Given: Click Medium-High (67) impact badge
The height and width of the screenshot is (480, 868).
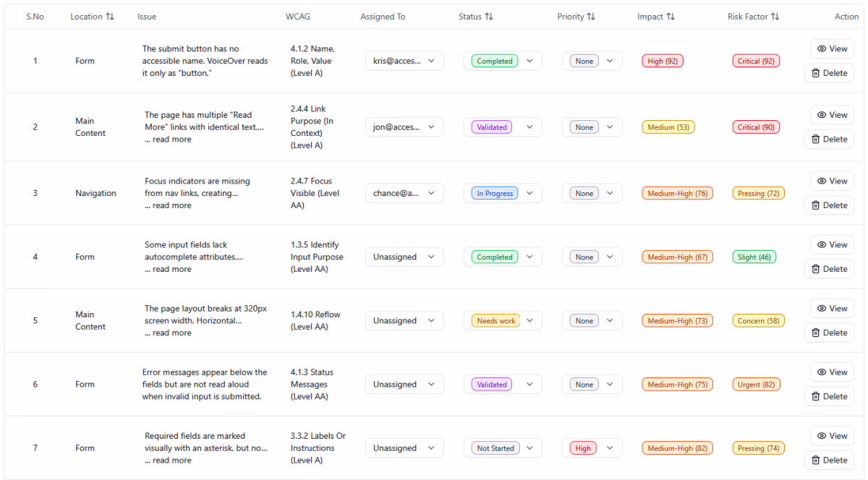Looking at the screenshot, I should click(678, 257).
